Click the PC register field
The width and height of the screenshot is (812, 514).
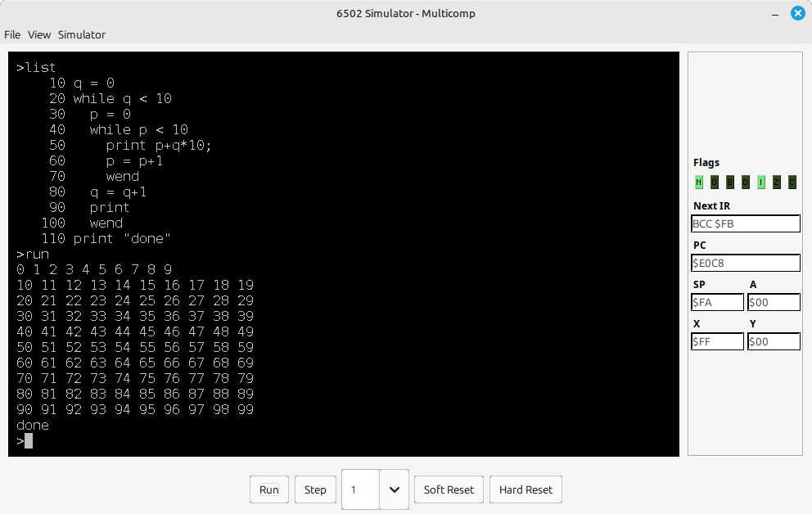click(746, 263)
